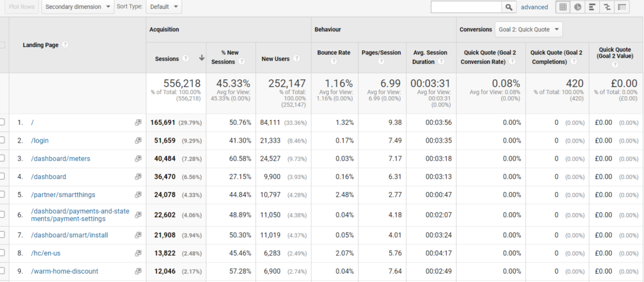Tick the checkbox for the / row
644x282 pixels.
pos(3,122)
